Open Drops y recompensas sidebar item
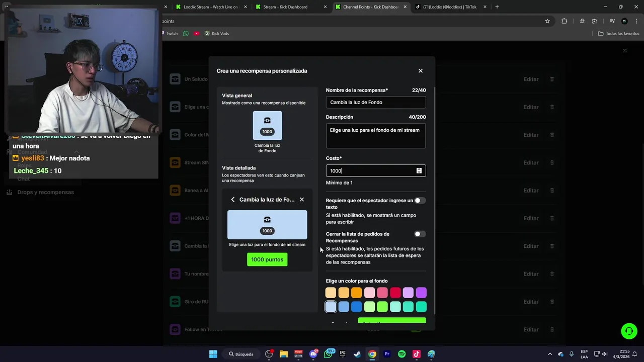The width and height of the screenshot is (644, 362). 40,192
